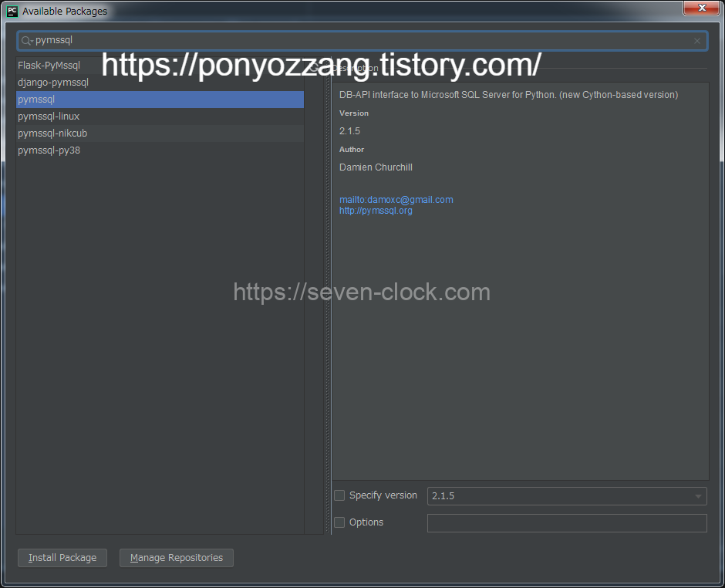
Task: Click the PyCharm icon in title bar
Action: coord(12,11)
